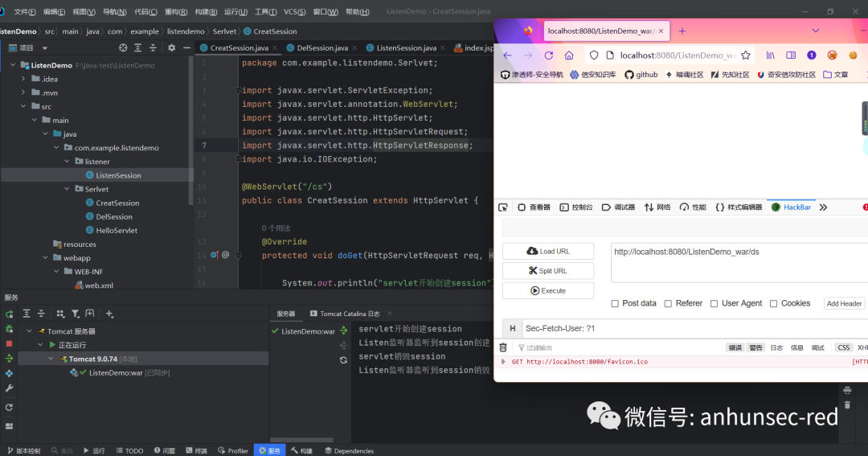
Task: Click the Split URL button
Action: (x=548, y=271)
